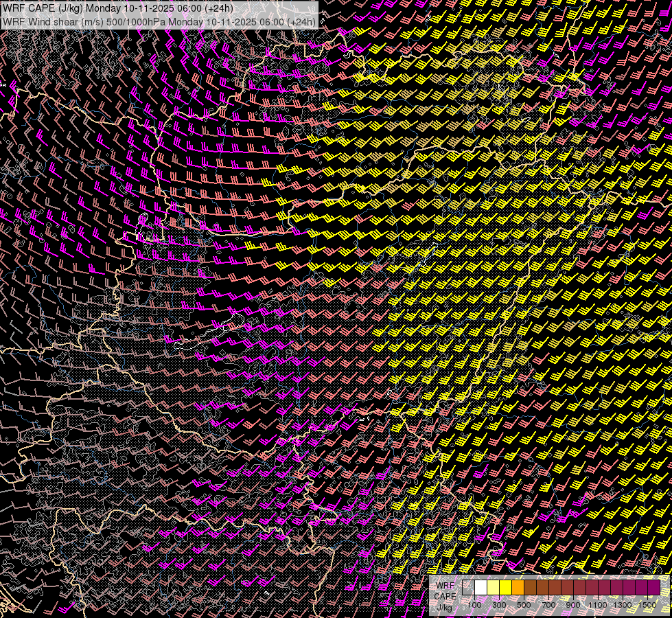Choose the final purple swatch of the legend
The width and height of the screenshot is (672, 618).
tap(654, 588)
